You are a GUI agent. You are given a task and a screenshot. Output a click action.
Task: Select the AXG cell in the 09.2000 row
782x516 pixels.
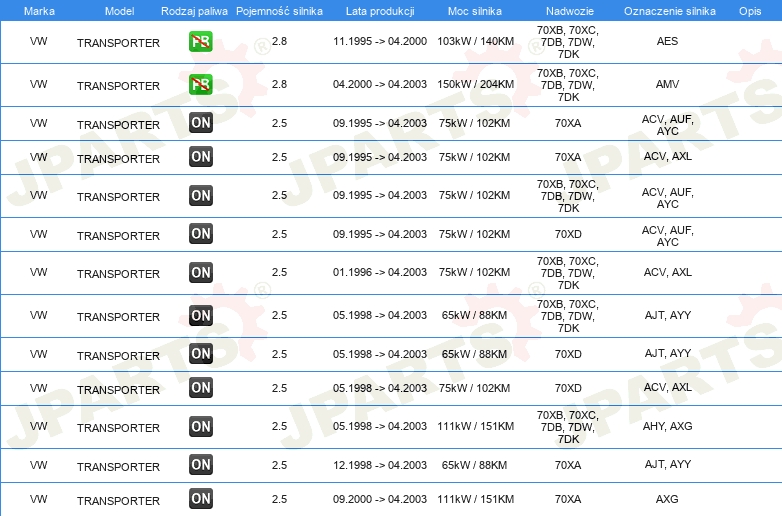[667, 499]
